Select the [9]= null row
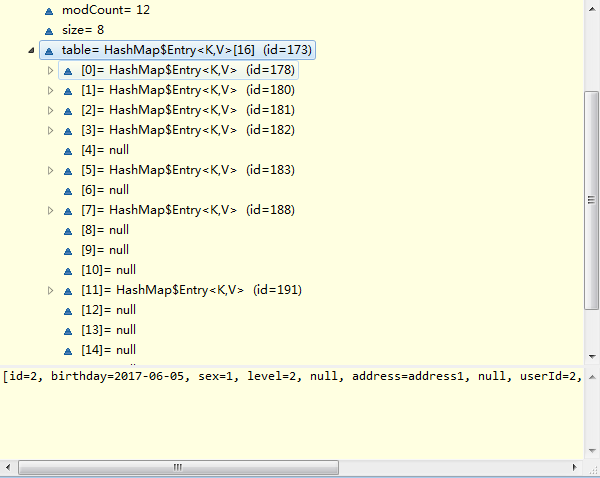This screenshot has width=600, height=478. 105,250
